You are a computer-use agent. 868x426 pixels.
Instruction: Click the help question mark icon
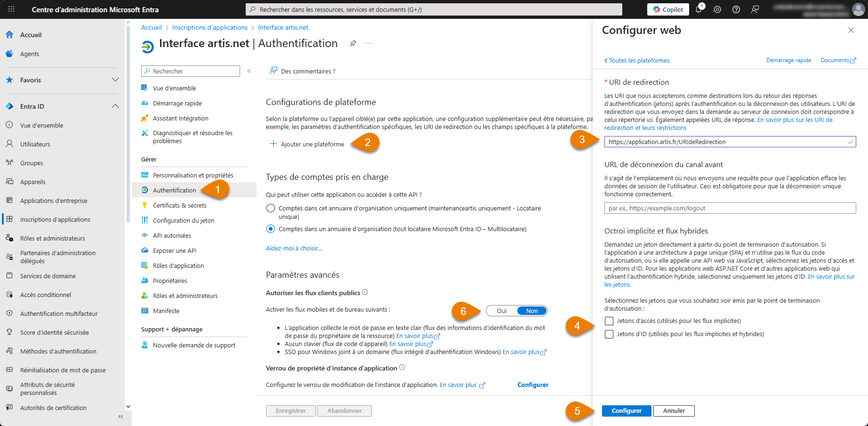point(736,9)
